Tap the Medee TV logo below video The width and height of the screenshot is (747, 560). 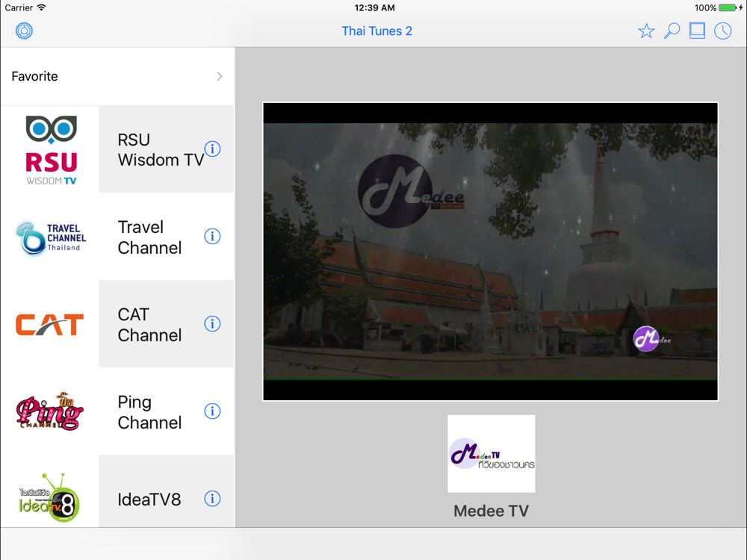492,453
